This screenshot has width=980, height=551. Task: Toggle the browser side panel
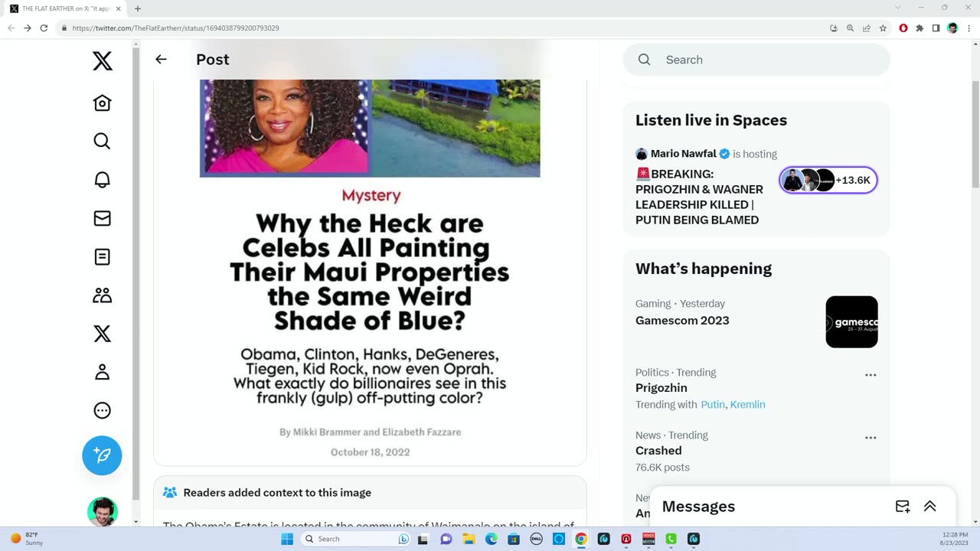(x=936, y=28)
